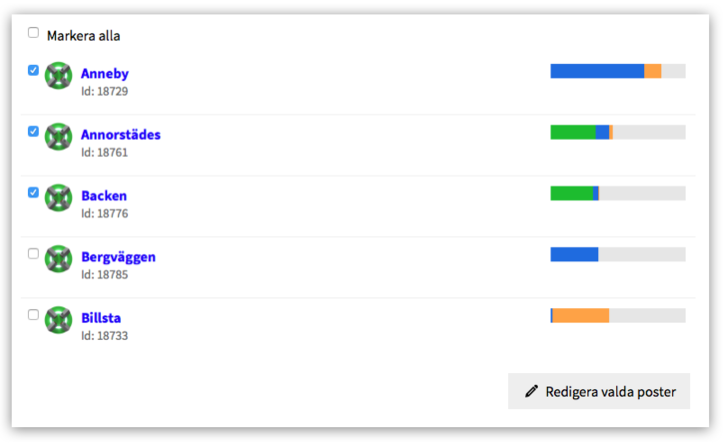Click the Billsta progress bar
This screenshot has width=728, height=447.
pyautogui.click(x=617, y=315)
